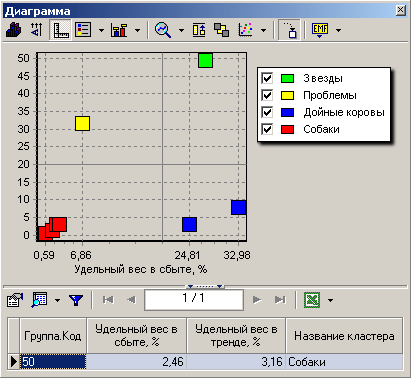This screenshot has height=378, width=411.
Task: Uncheck the Звезды legend checkbox
Action: pos(267,78)
